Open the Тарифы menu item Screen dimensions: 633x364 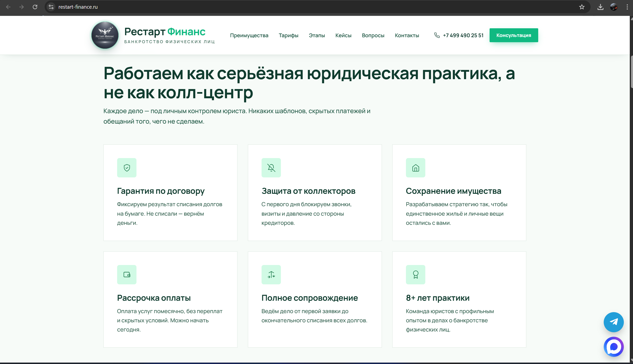click(288, 35)
